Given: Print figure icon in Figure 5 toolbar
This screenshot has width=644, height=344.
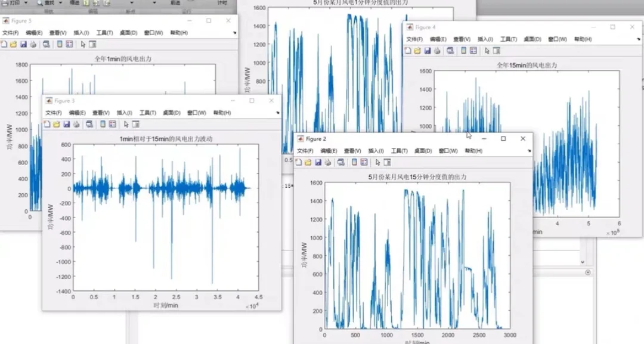Looking at the screenshot, I should point(33,44).
